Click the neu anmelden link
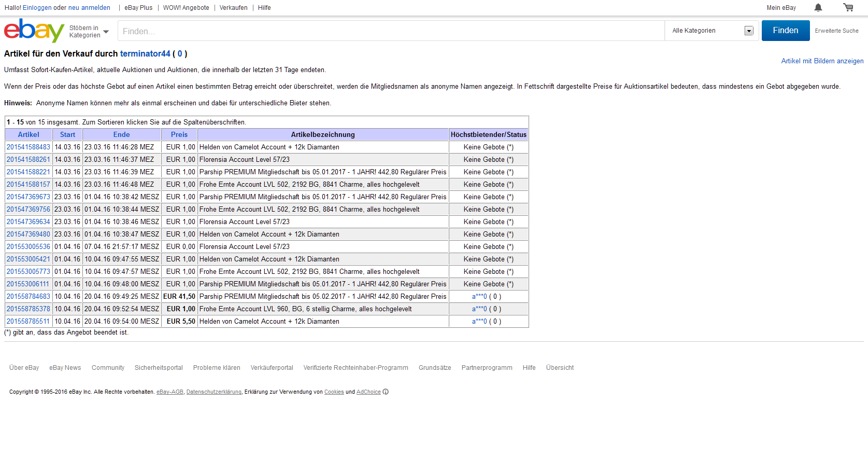Screen dimensions: 868x471 [x=89, y=8]
